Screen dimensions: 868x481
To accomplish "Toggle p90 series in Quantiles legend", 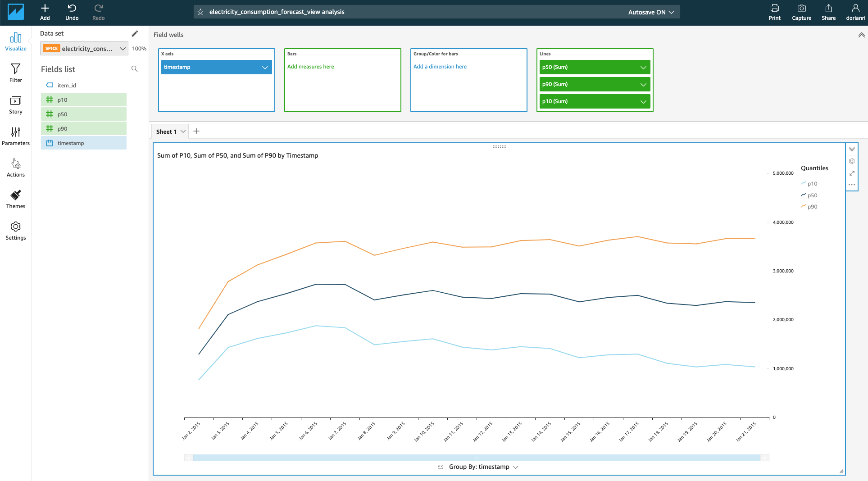I will click(x=812, y=207).
